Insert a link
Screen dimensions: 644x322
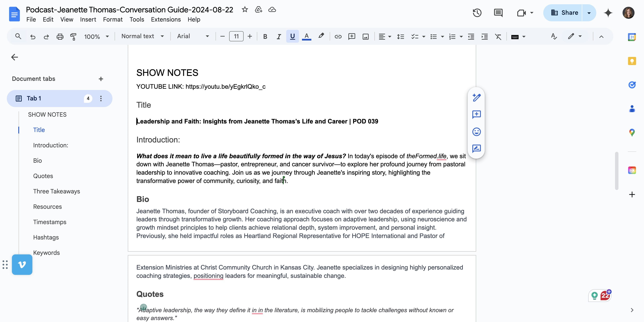click(x=338, y=36)
